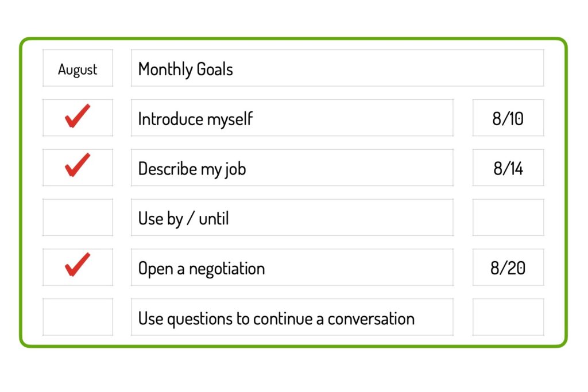Click the 8/14 date cell

click(508, 168)
